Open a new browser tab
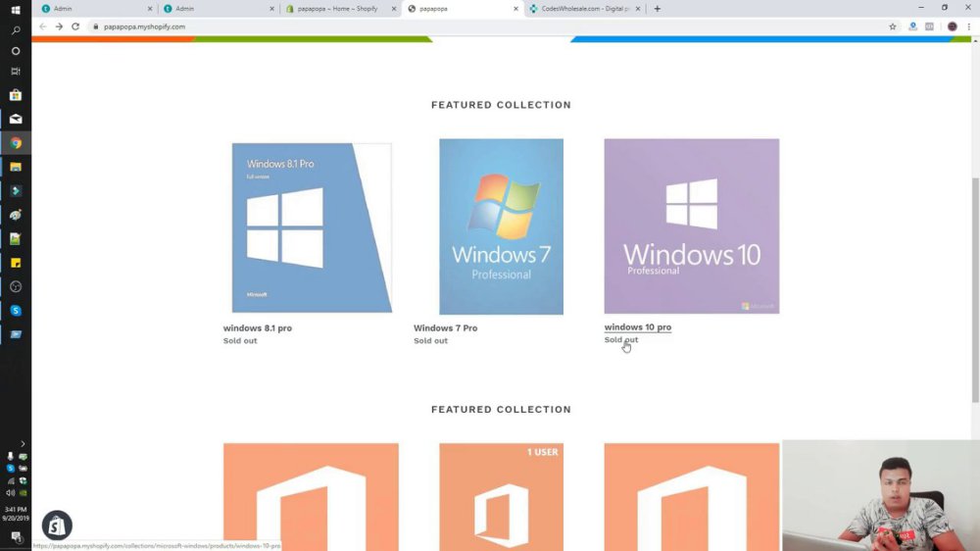Screen dimensions: 980x551 click(657, 9)
